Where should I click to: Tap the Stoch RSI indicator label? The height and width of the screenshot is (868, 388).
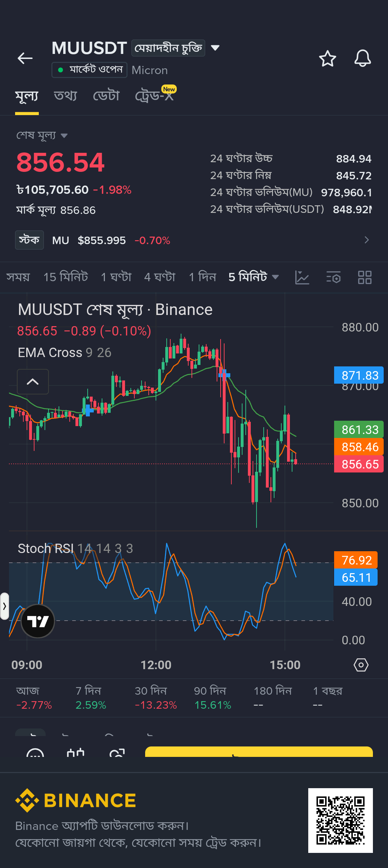[x=75, y=549]
